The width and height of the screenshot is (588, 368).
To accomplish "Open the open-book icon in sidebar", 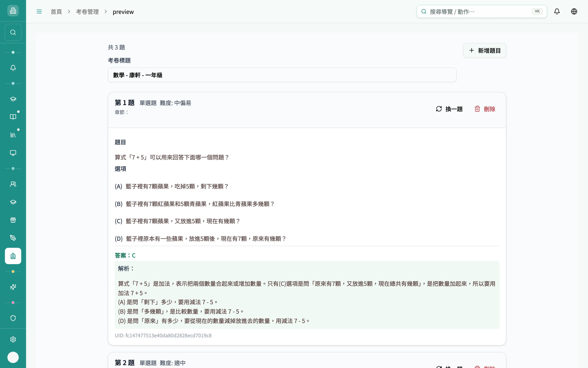I will pos(13,117).
